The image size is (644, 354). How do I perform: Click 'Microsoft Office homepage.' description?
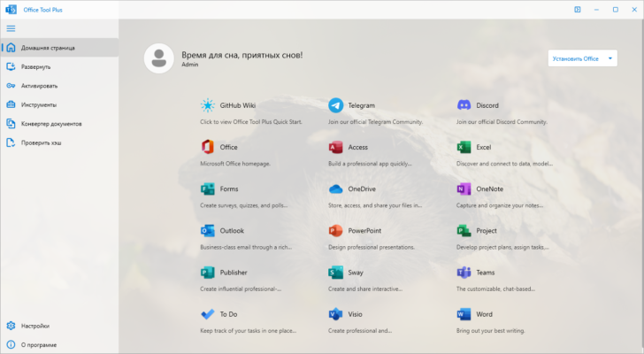(235, 164)
